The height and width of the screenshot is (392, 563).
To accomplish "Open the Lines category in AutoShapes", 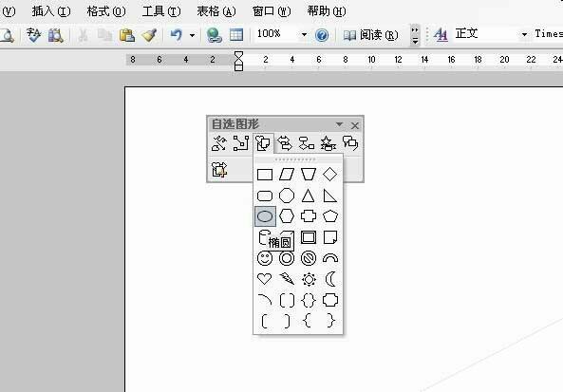I will pos(219,143).
